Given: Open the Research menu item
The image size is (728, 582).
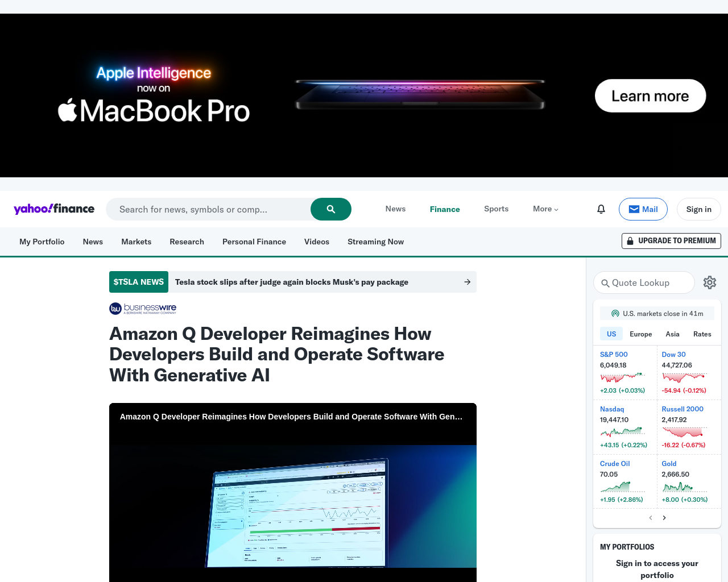Looking at the screenshot, I should pyautogui.click(x=187, y=242).
